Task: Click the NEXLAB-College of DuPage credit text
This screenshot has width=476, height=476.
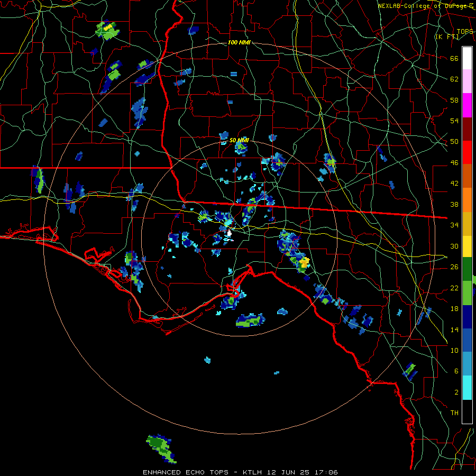Action: click(425, 6)
